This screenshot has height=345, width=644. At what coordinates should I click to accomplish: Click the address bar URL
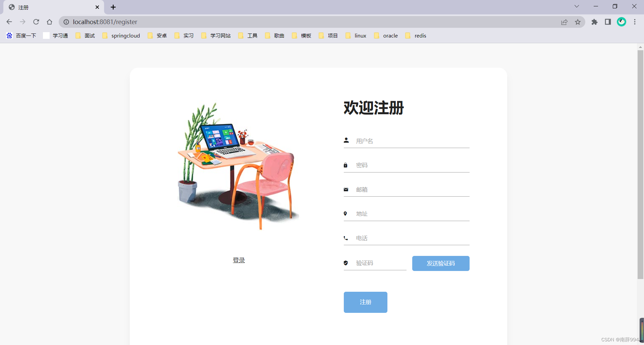(105, 22)
